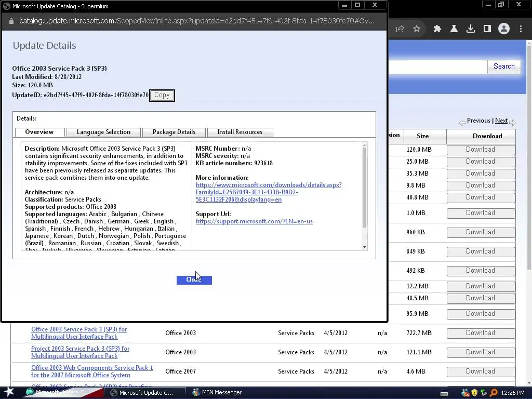Open the Support Url link

[254, 221]
